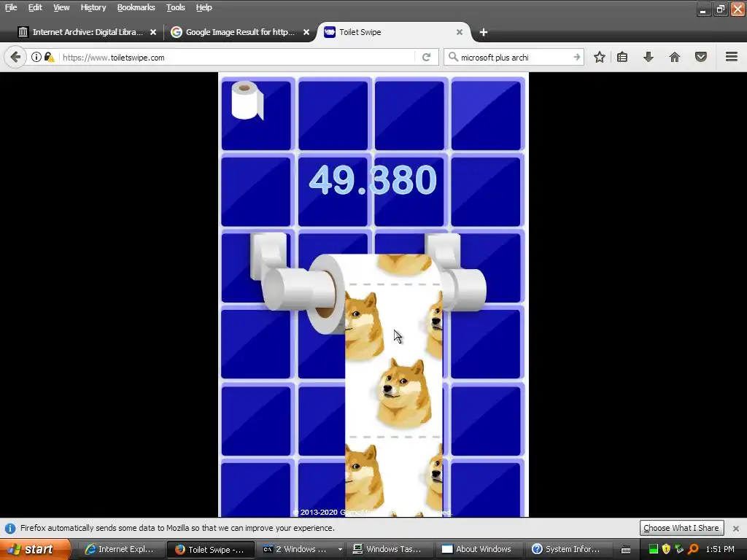Viewport: 747px width, 560px height.
Task: Show bookmarks list icon
Action: tap(622, 57)
